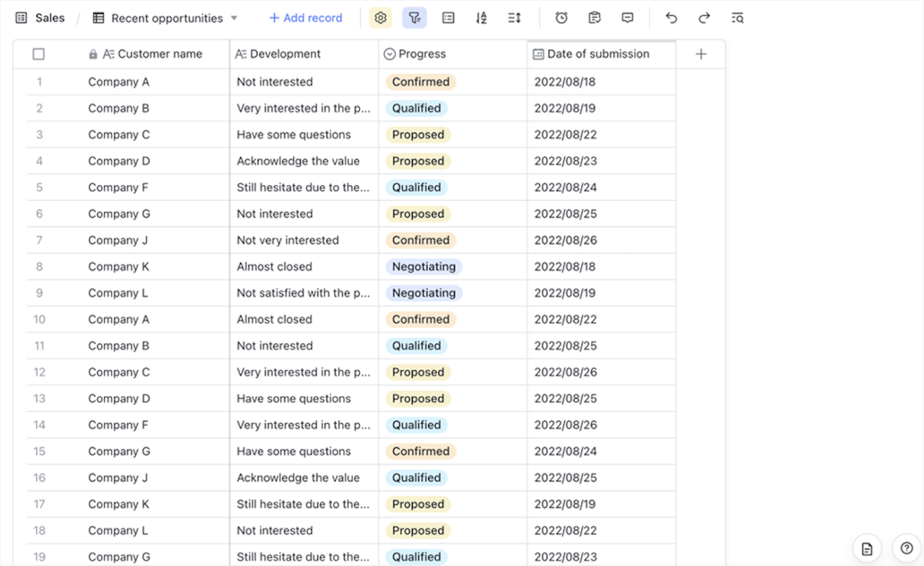This screenshot has width=924, height=566.
Task: Click the Sales table icon
Action: click(21, 18)
